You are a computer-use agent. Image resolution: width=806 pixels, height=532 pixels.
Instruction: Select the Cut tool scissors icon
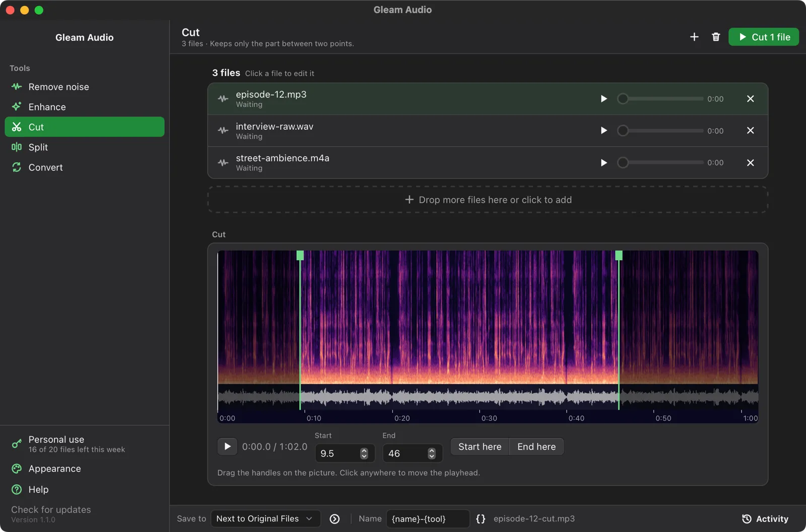(x=17, y=127)
